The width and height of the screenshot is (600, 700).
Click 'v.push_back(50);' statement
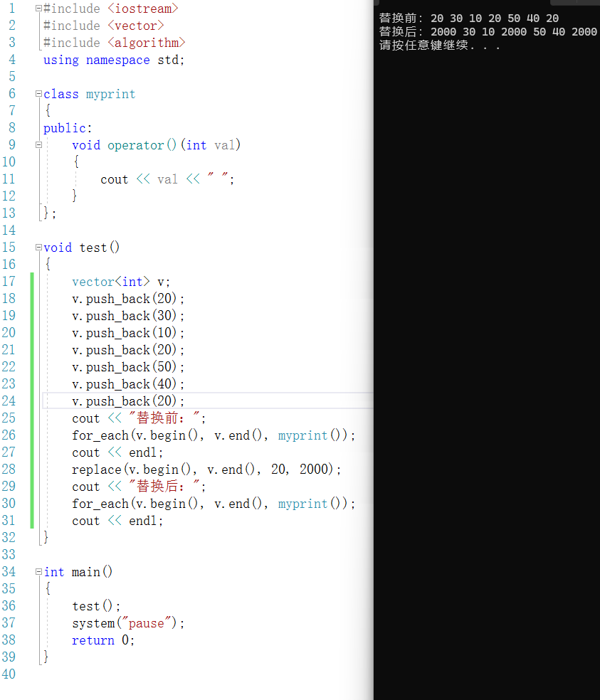tap(128, 367)
